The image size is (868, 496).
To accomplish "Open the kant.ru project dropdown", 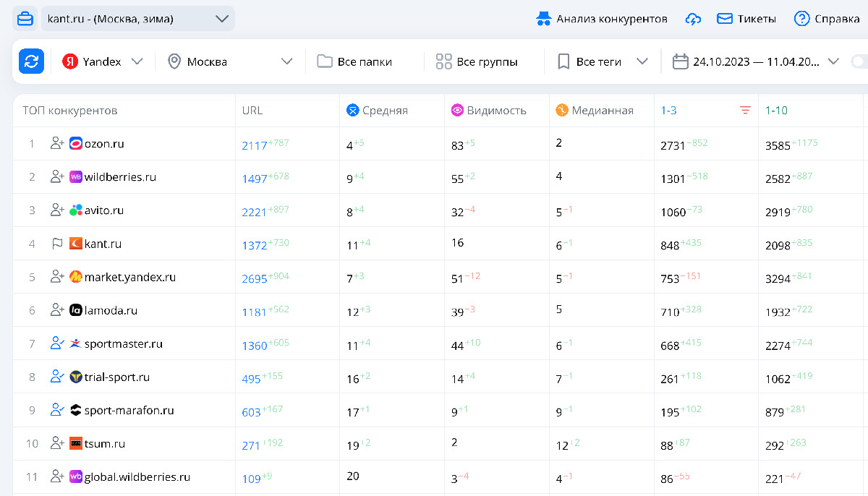I will point(137,19).
